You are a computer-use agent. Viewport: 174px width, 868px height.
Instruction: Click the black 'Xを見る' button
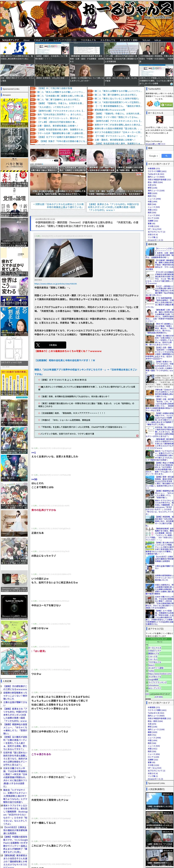pos(50,345)
